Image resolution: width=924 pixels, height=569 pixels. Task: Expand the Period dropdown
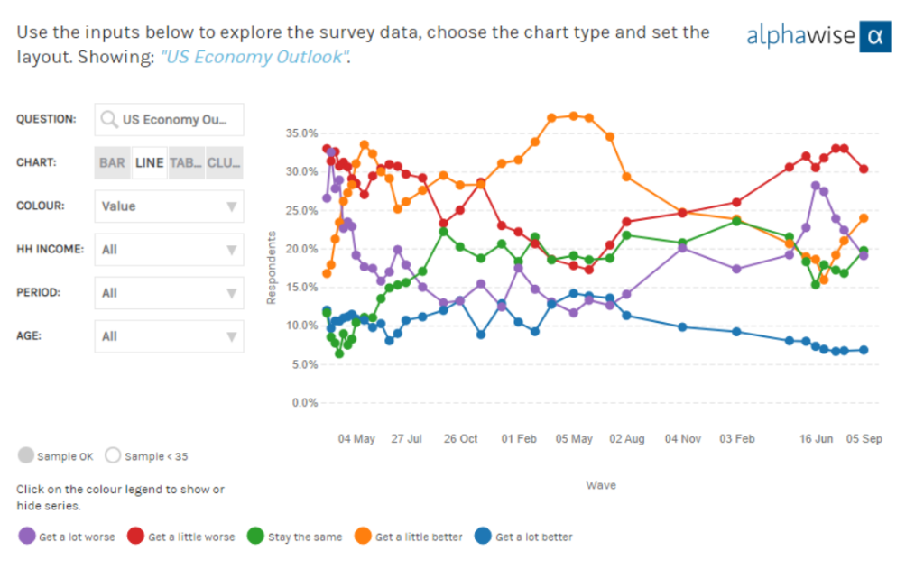click(x=169, y=293)
